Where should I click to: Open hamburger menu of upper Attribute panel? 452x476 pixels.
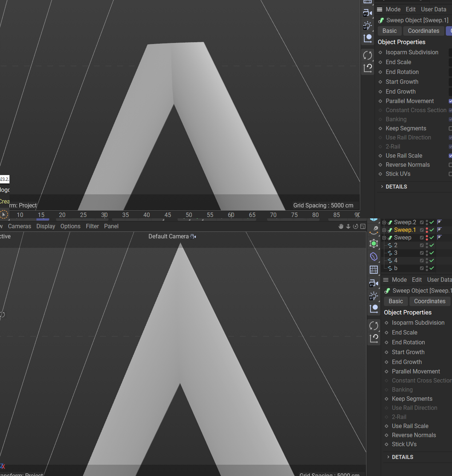pos(380,9)
